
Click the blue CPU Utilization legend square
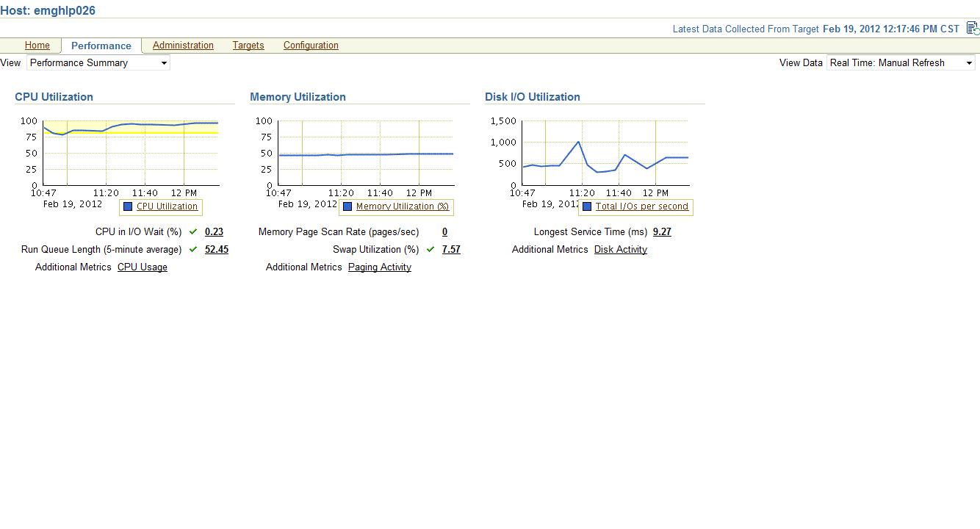(x=128, y=206)
